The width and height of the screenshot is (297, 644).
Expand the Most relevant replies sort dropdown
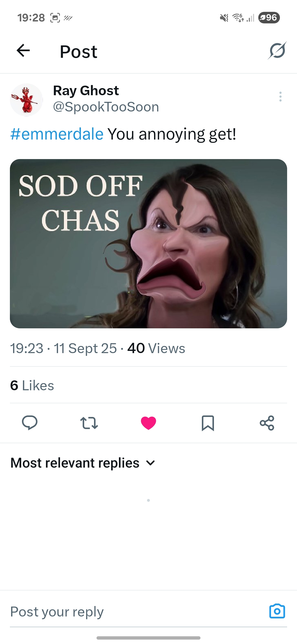83,463
